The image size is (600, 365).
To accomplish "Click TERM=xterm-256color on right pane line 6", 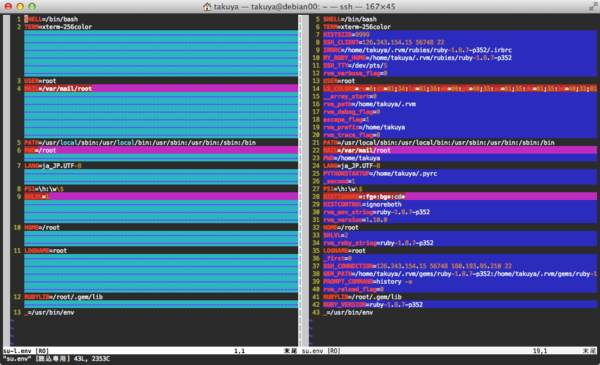I will 357,27.
